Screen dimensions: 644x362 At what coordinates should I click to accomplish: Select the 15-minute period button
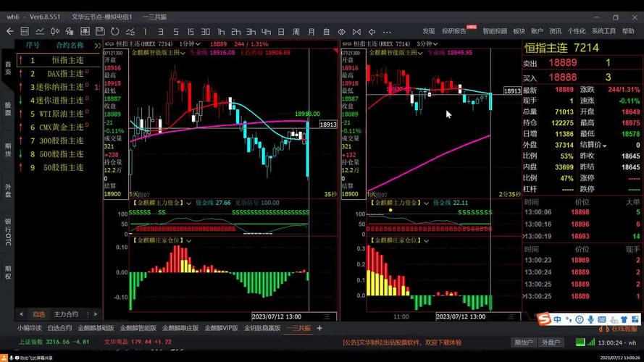(x=191, y=32)
